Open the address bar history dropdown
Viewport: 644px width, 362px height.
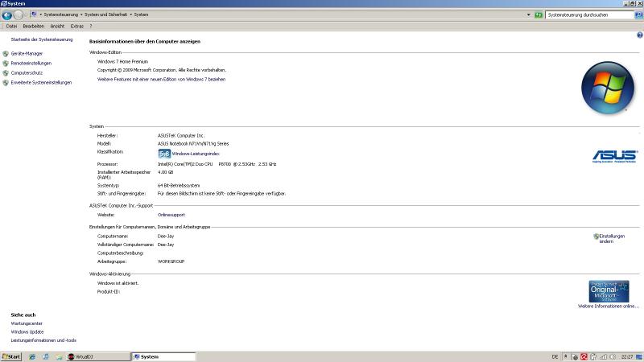coord(529,14)
